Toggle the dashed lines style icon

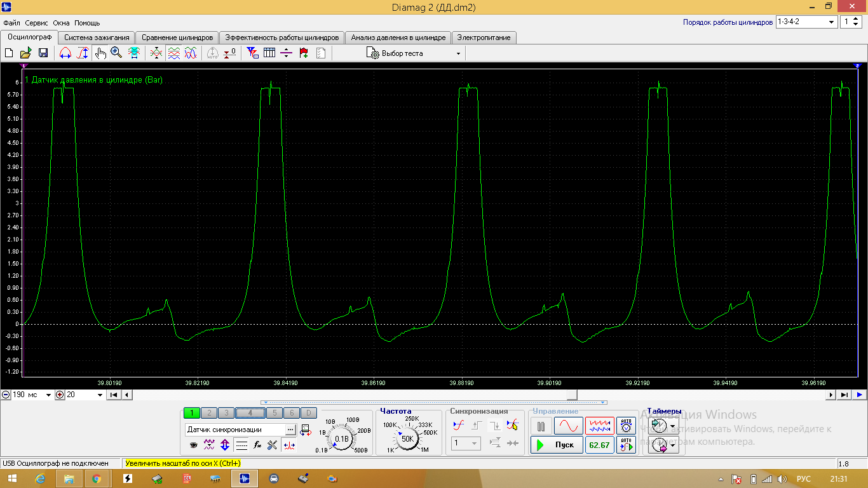click(241, 445)
